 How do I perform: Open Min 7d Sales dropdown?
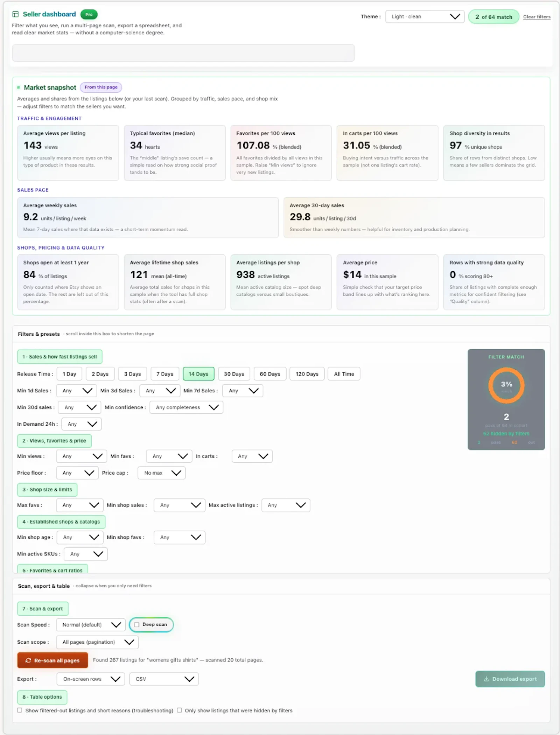tap(243, 391)
